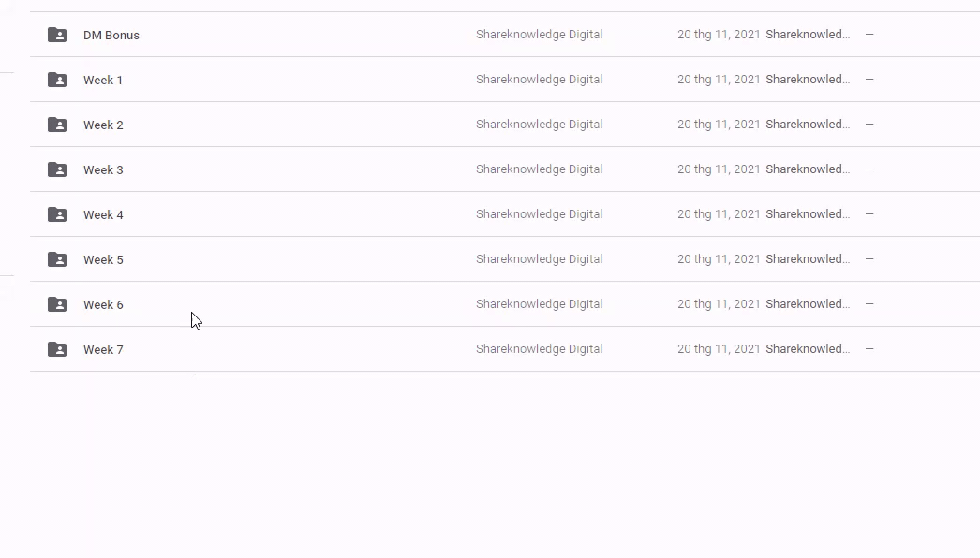Click the modified date in the Week 3 row
The height and width of the screenshot is (558, 980).
point(719,169)
